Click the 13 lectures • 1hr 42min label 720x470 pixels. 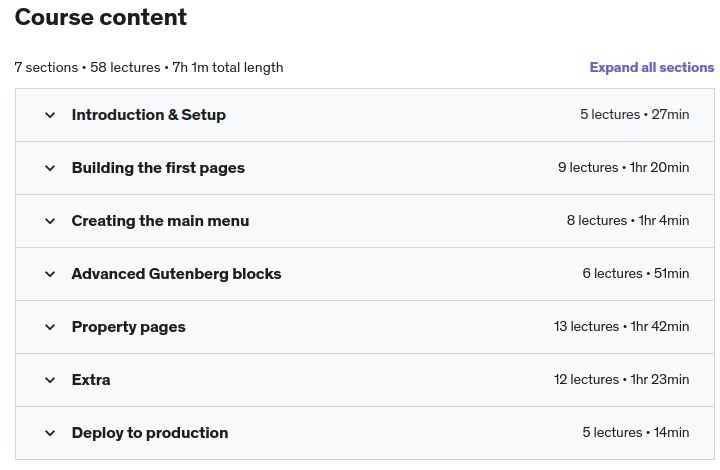click(621, 327)
